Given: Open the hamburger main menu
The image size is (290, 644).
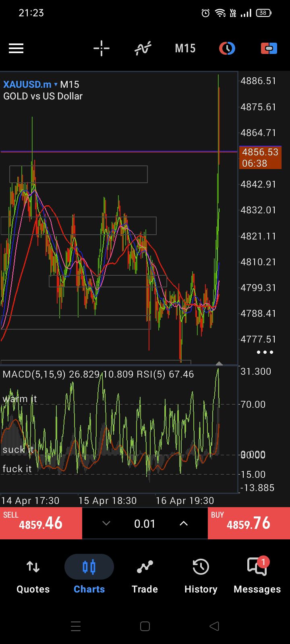Looking at the screenshot, I should (x=16, y=49).
